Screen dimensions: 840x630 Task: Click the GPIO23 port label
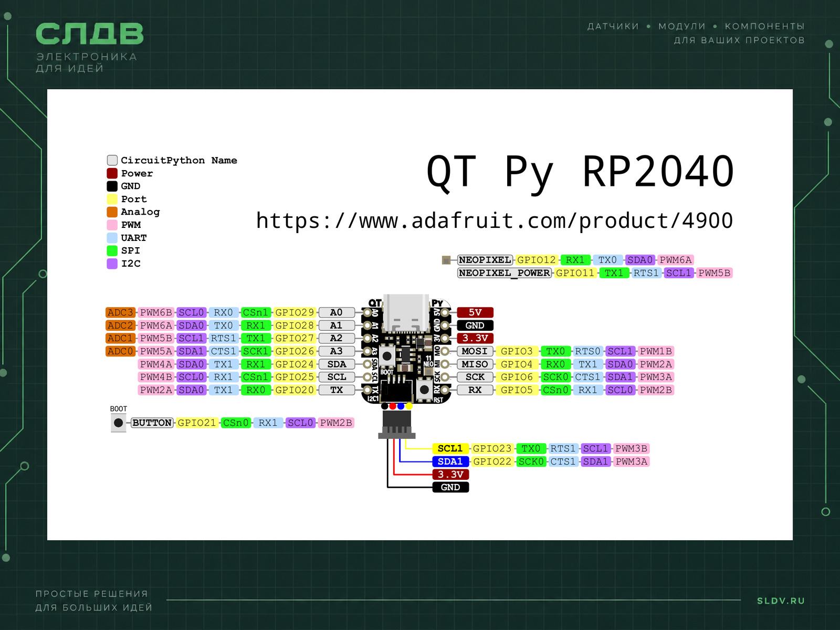pos(492,448)
